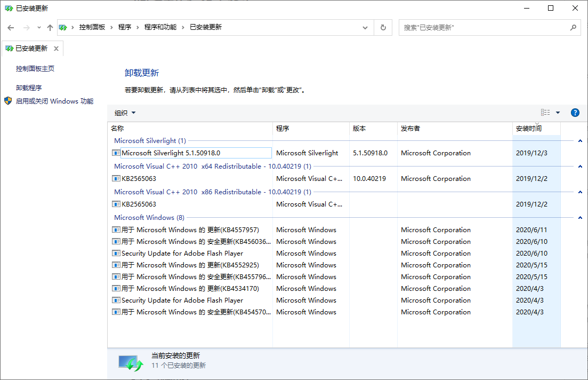588x380 pixels.
Task: Click Microsoft Silverlight (1) group header
Action: tap(150, 141)
